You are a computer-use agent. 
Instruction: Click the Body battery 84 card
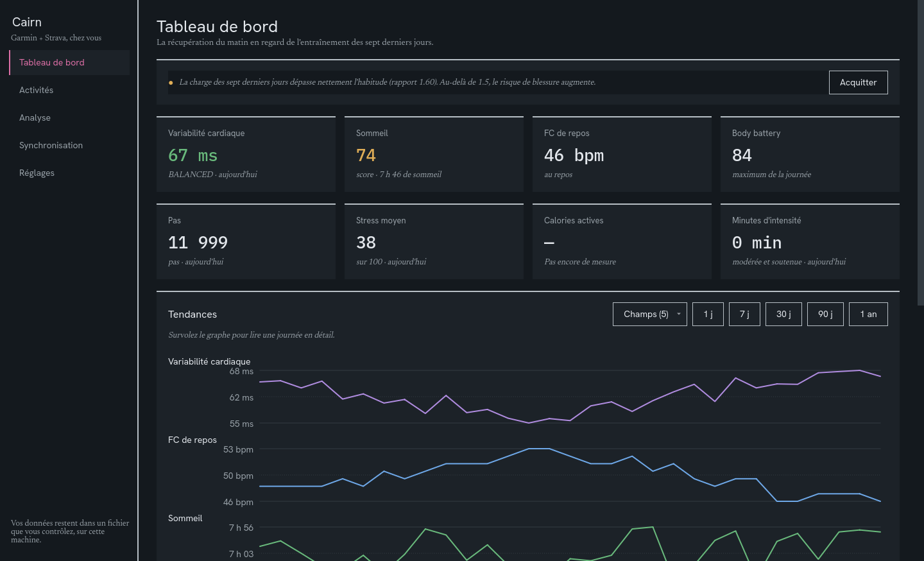[x=810, y=154]
